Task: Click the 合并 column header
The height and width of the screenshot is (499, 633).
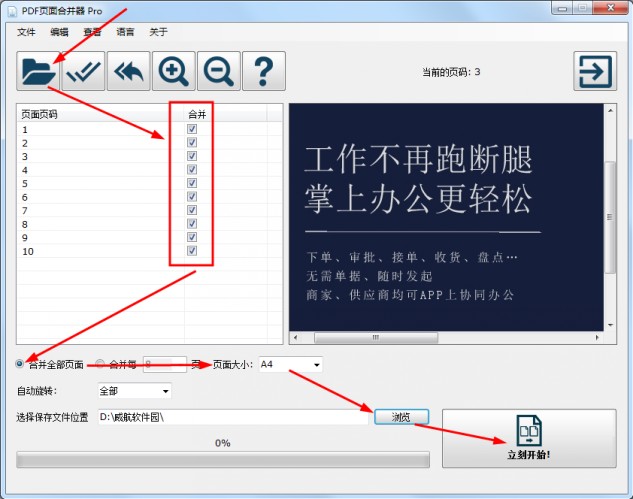Action: point(226,114)
